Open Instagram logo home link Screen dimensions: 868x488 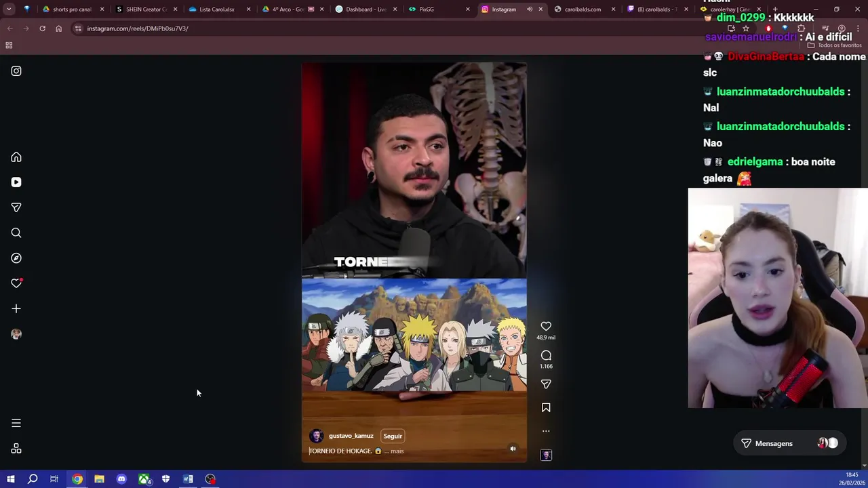16,71
